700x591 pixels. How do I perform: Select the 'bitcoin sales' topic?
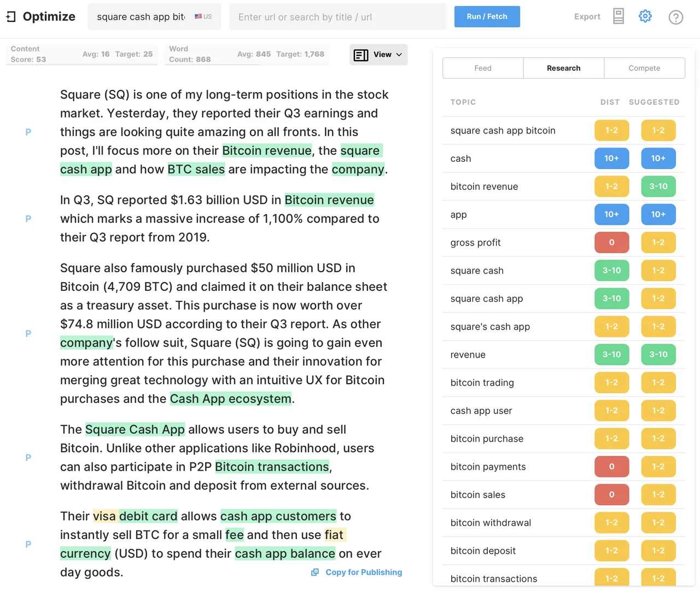(x=564, y=495)
